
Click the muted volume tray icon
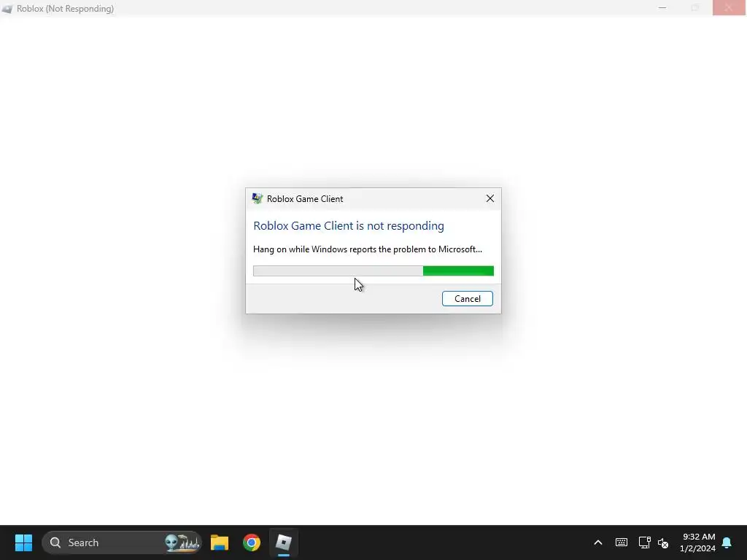click(x=663, y=542)
